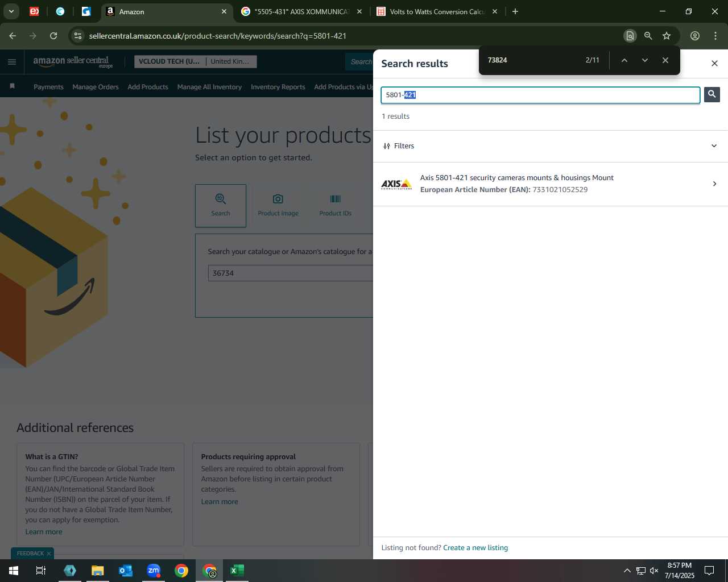
Task: Open the notifications center icon
Action: 709,571
